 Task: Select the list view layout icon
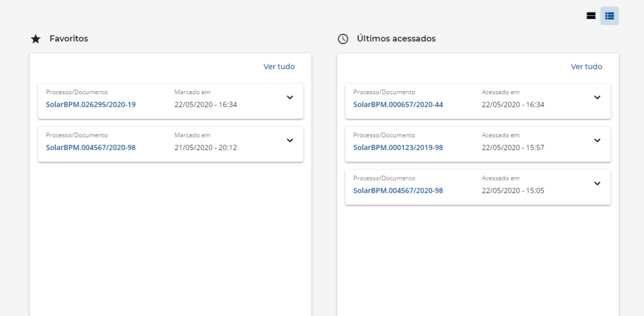[x=609, y=16]
